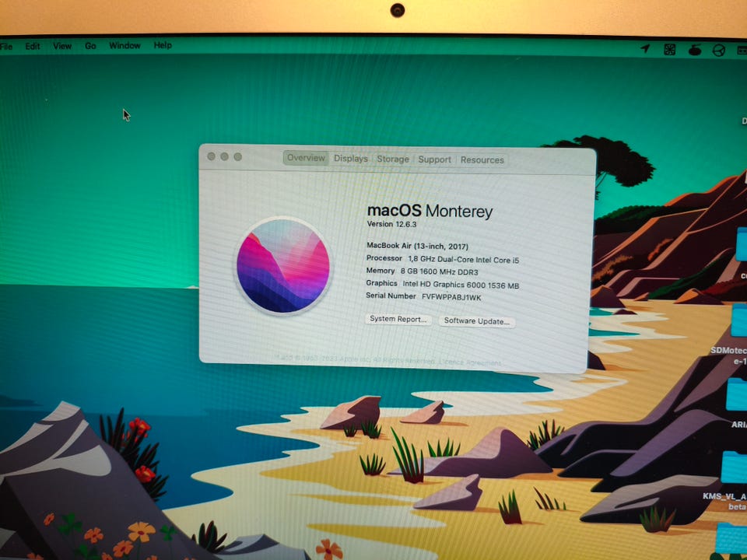The image size is (747, 560).
Task: Click the steering wheel menu bar icon
Action: tap(718, 50)
